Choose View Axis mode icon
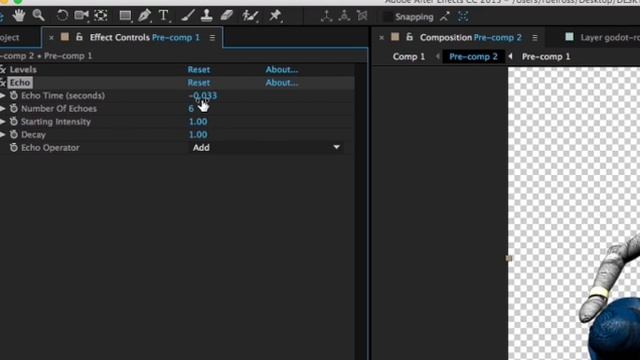This screenshot has width=640, height=360. click(362, 16)
